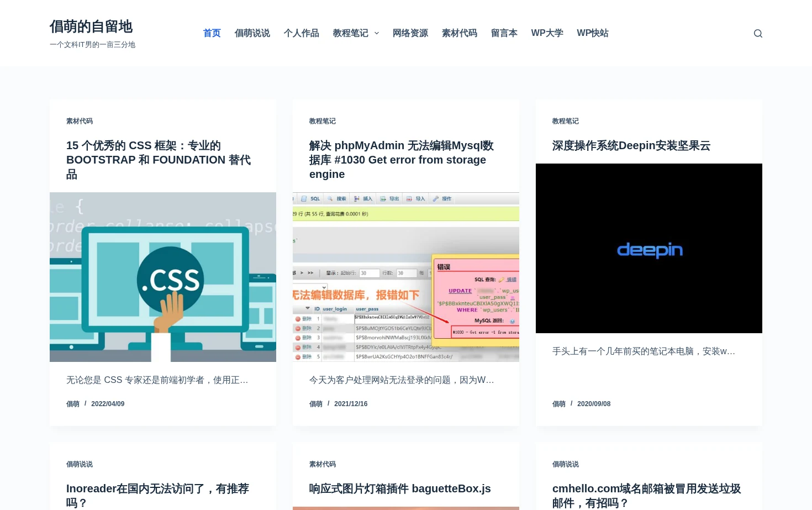
Task: Open article 解决 phpMyAdmin 无法编辑Mysql数据库
Action: click(x=402, y=160)
